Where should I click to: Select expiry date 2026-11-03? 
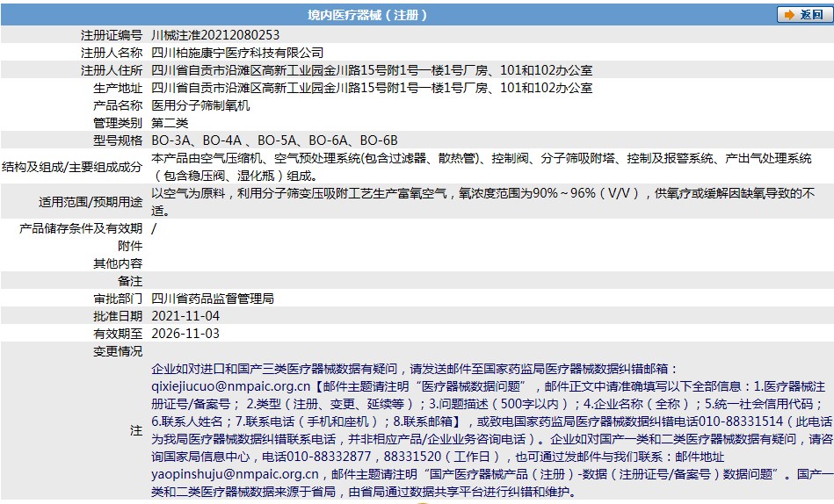pos(185,334)
